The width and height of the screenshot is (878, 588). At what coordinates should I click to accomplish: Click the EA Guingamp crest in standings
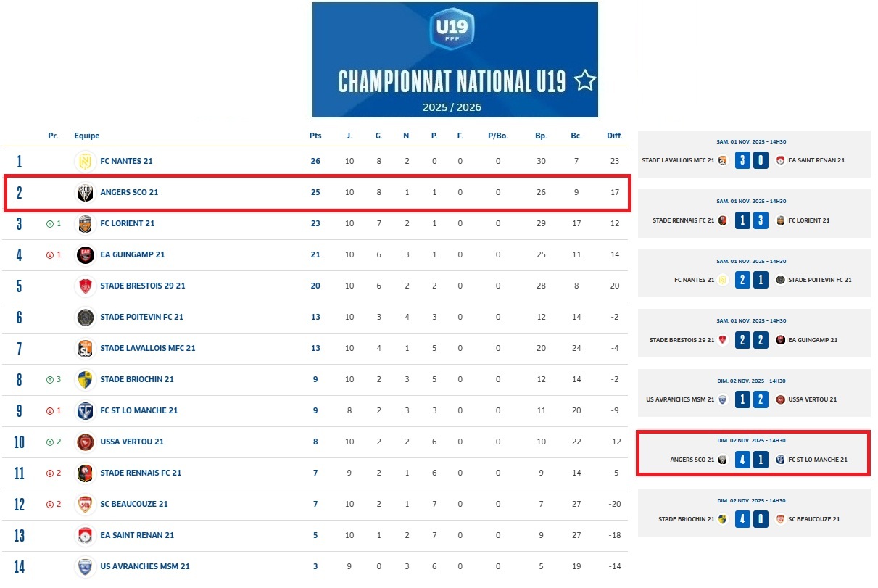86,254
